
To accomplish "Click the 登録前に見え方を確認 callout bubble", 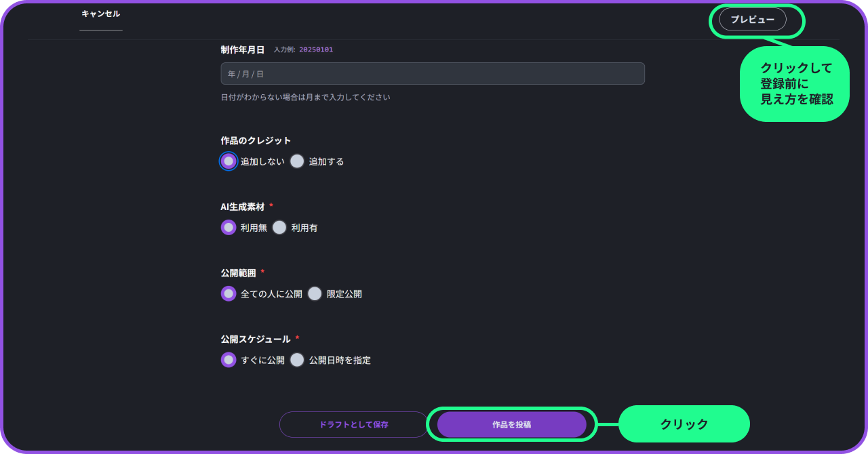I will [795, 84].
